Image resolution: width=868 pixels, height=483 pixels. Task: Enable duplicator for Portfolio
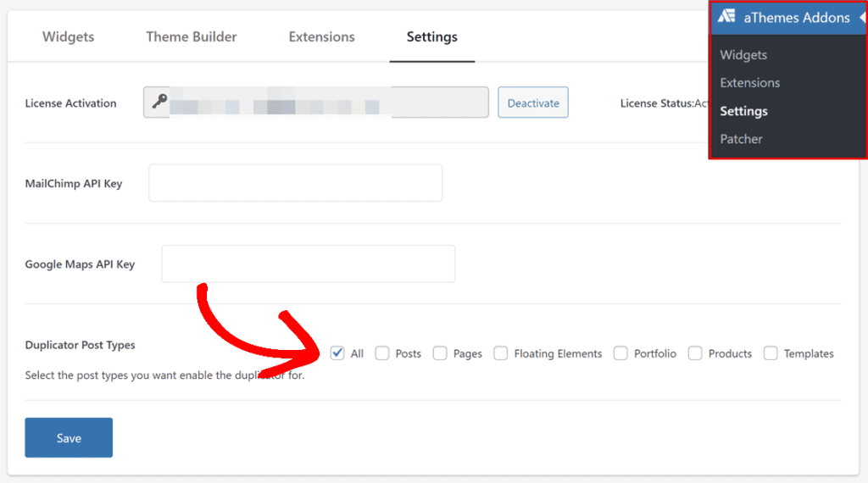pyautogui.click(x=621, y=353)
